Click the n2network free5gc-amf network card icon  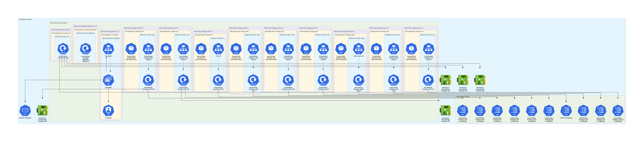[x=42, y=110]
